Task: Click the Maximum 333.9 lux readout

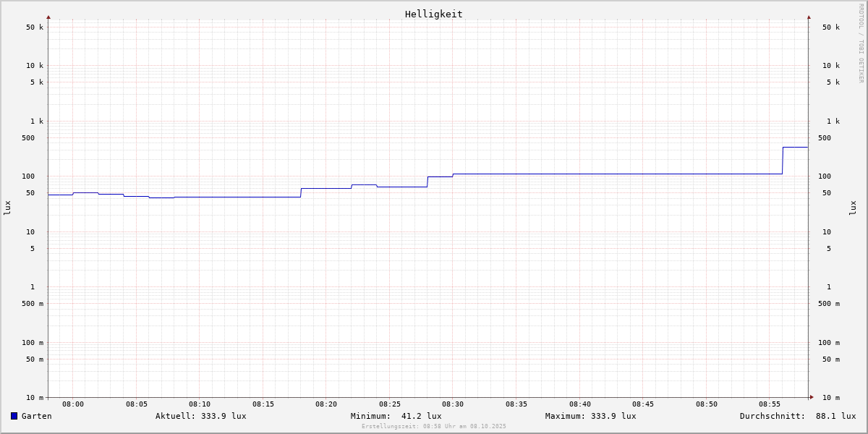Action: coord(590,416)
